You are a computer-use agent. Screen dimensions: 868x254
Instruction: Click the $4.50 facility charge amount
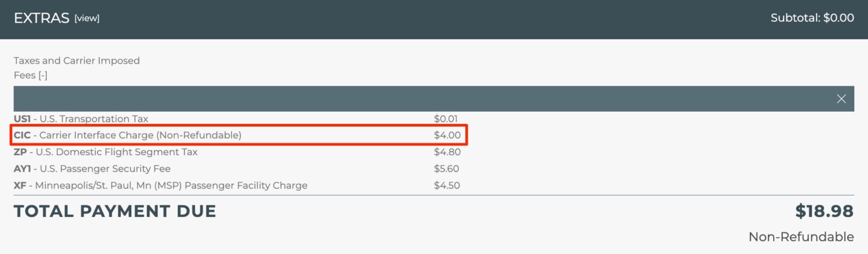[447, 186]
